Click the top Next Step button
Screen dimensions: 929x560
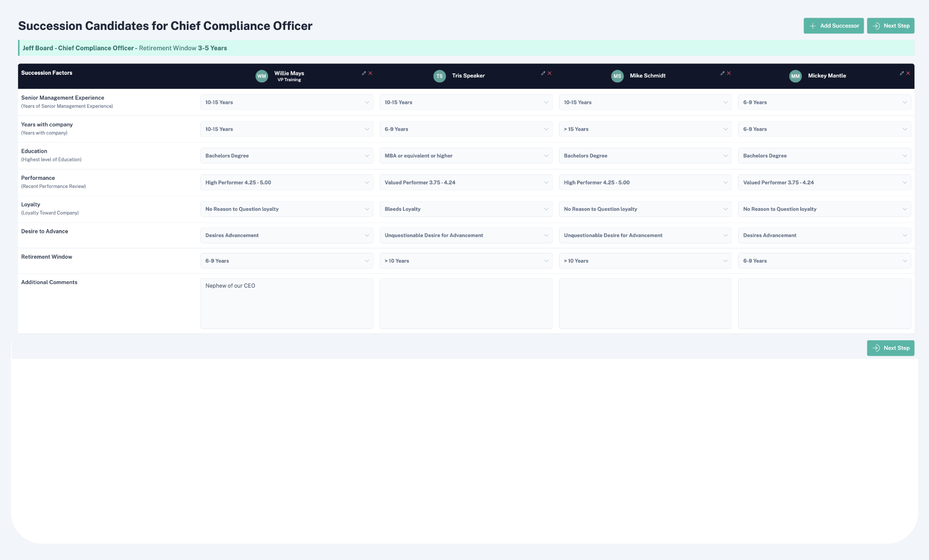[890, 26]
